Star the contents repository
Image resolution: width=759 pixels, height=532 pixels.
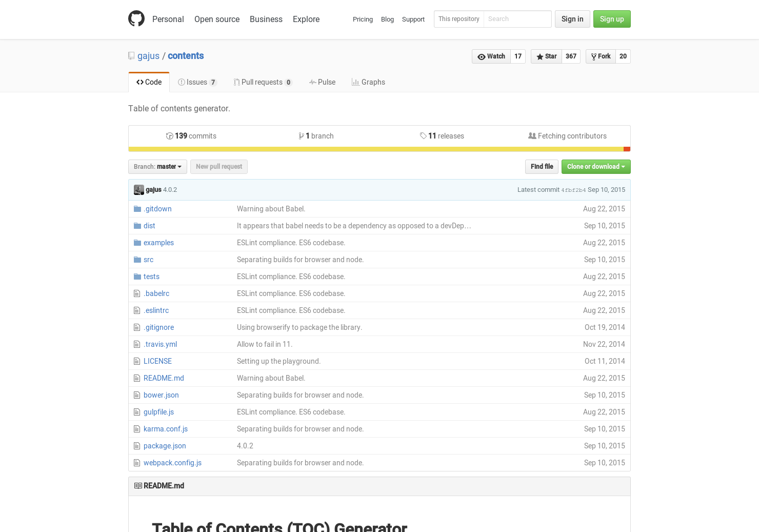(546, 56)
